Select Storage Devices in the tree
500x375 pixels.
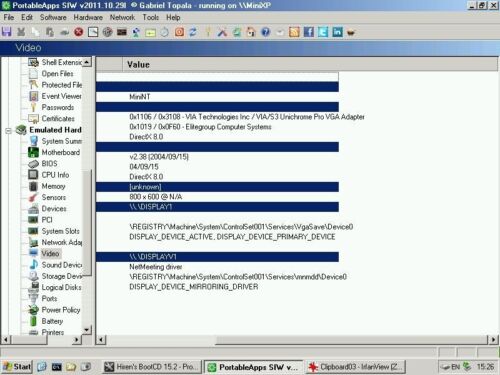(62, 276)
